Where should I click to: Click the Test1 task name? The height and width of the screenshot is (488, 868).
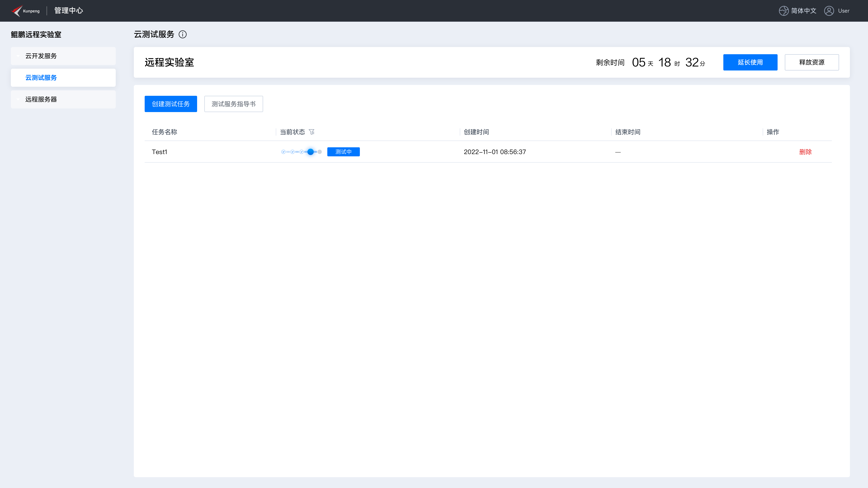159,152
